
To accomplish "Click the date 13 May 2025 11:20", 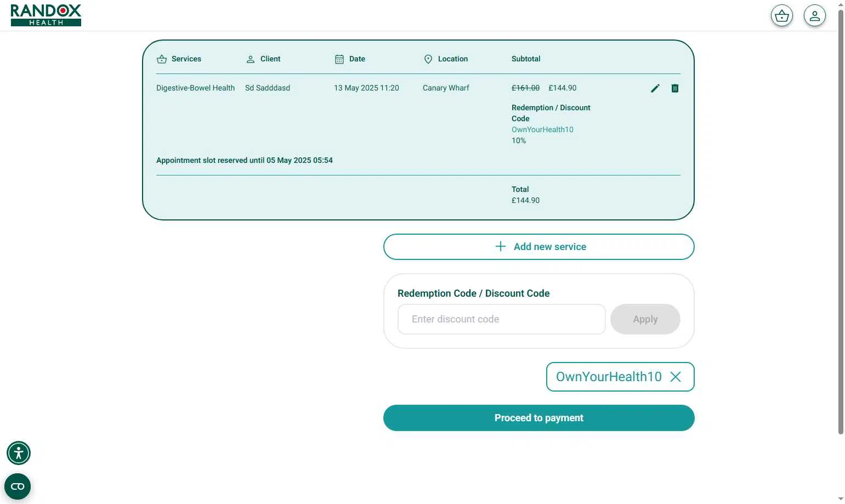I will (366, 88).
